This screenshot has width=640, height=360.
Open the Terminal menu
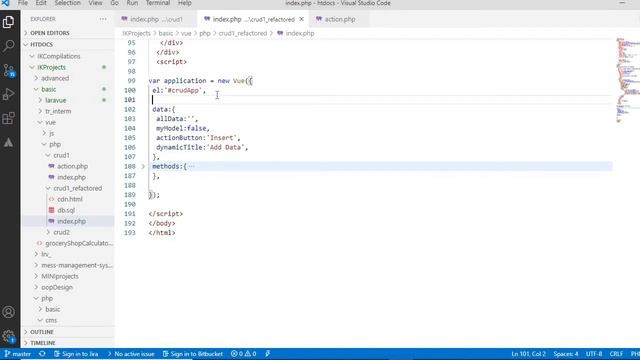point(158,3)
